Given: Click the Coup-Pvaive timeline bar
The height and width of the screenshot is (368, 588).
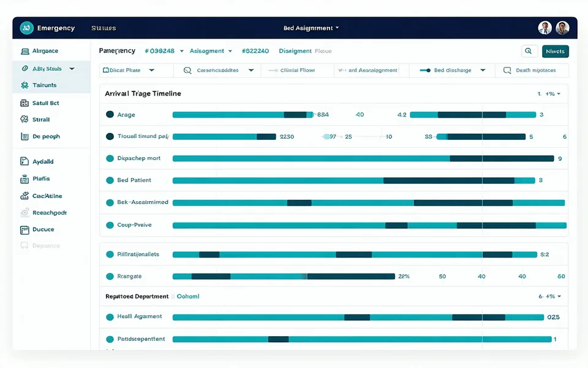Looking at the screenshot, I should pos(369,225).
